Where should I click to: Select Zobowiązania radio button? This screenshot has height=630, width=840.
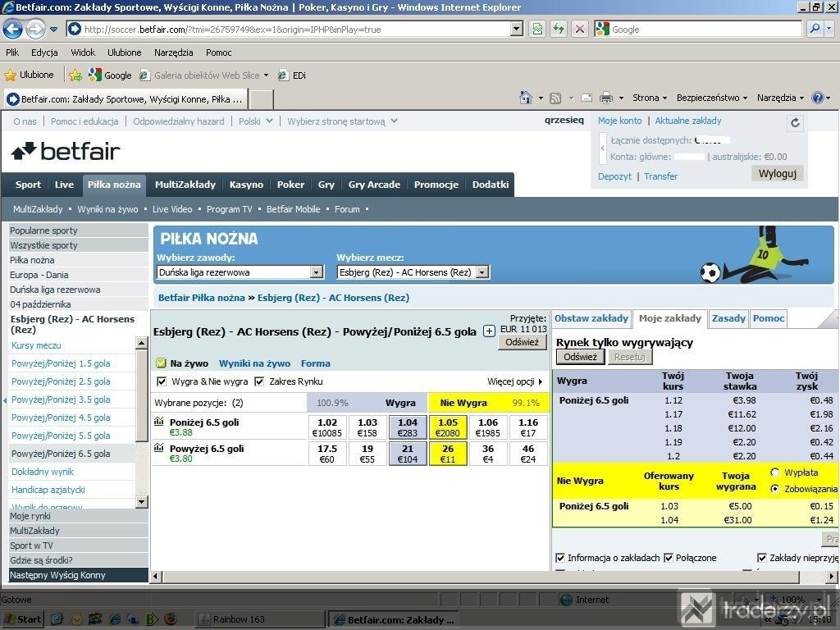point(774,489)
